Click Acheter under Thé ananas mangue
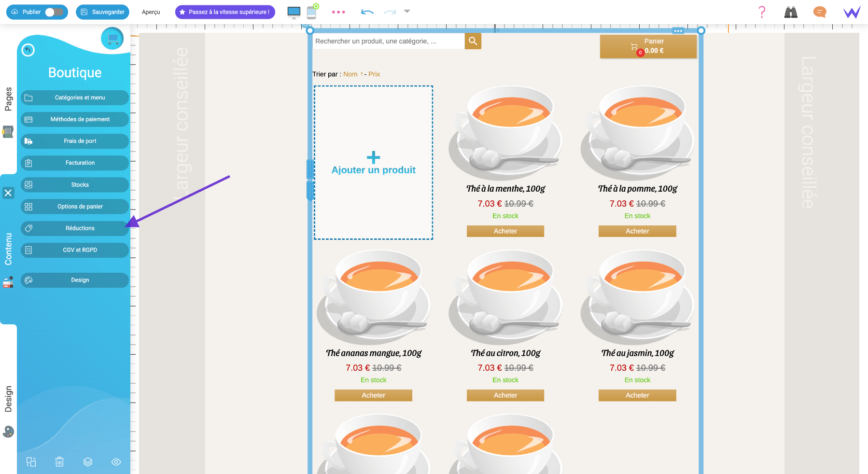This screenshot has height=474, width=868. [373, 395]
